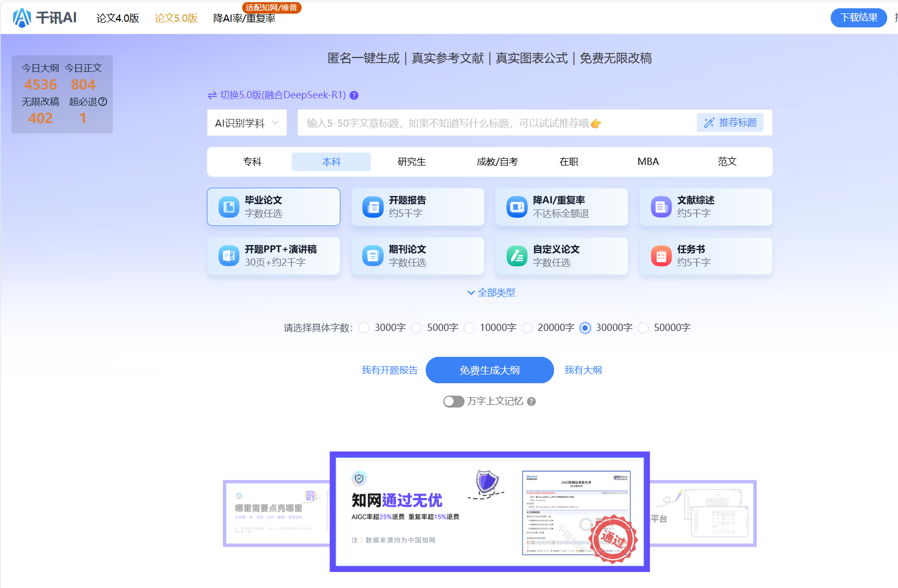Click the 期刊论文 card icon
The image size is (898, 588).
click(372, 256)
